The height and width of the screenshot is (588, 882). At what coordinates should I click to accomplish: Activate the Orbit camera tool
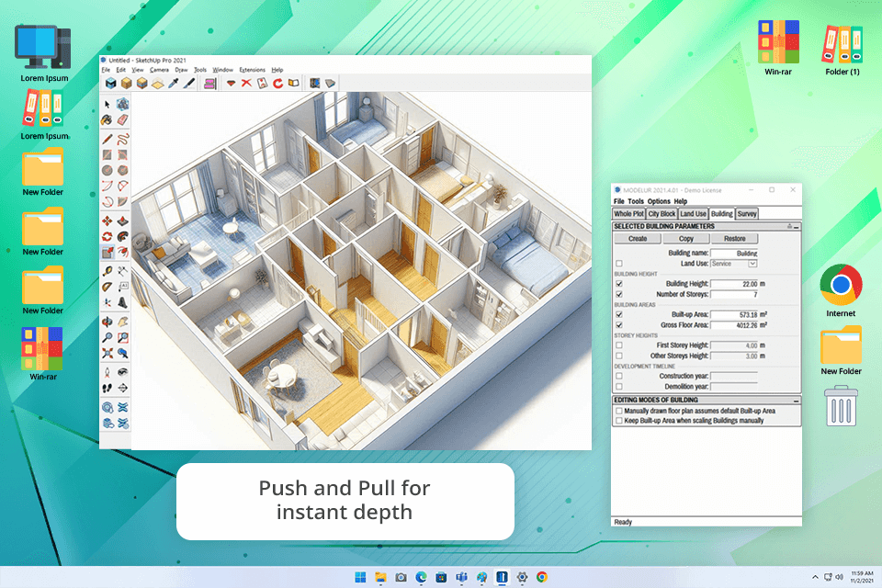[107, 322]
